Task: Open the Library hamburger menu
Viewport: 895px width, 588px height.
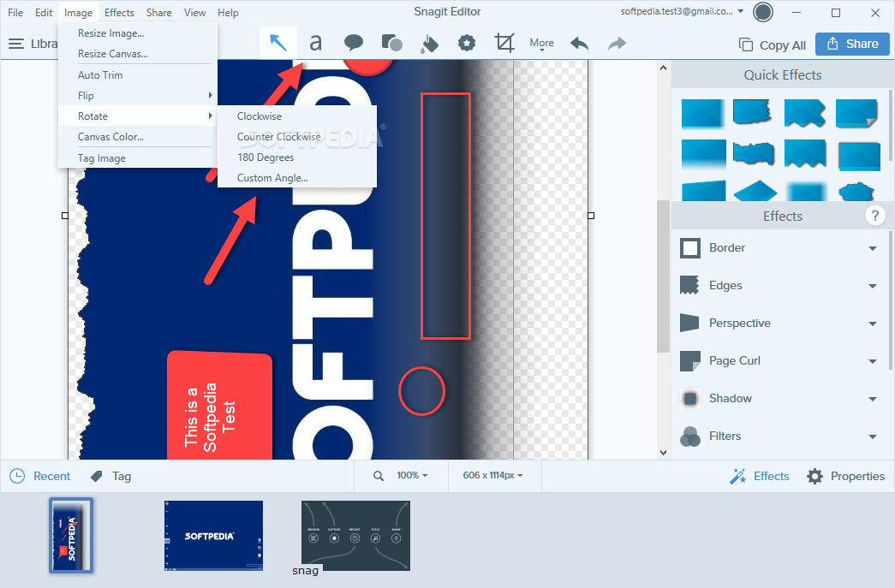Action: [16, 44]
